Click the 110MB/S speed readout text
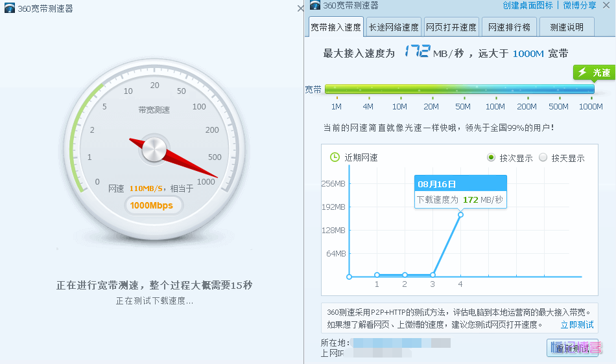The image size is (616, 364). [146, 188]
